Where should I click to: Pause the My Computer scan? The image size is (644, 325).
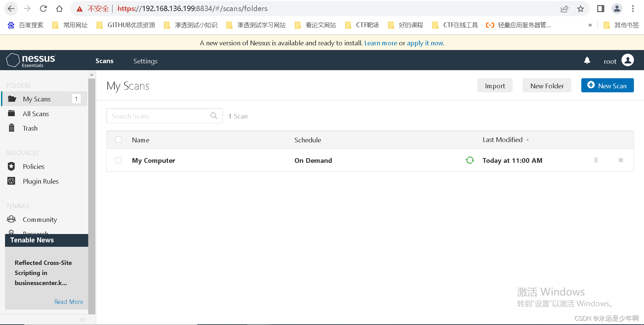[596, 160]
